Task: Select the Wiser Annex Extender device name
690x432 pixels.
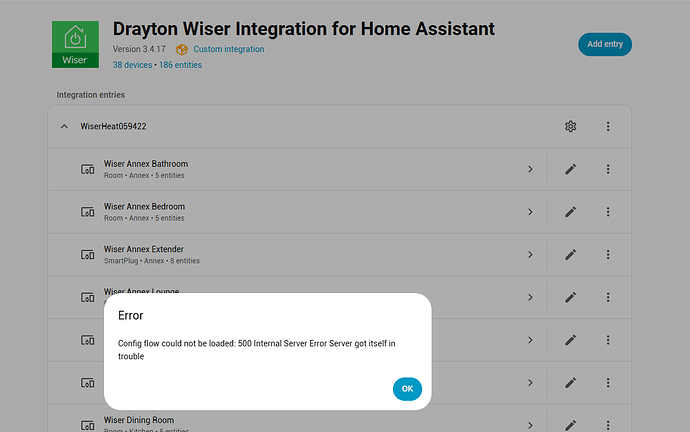Action: (143, 249)
